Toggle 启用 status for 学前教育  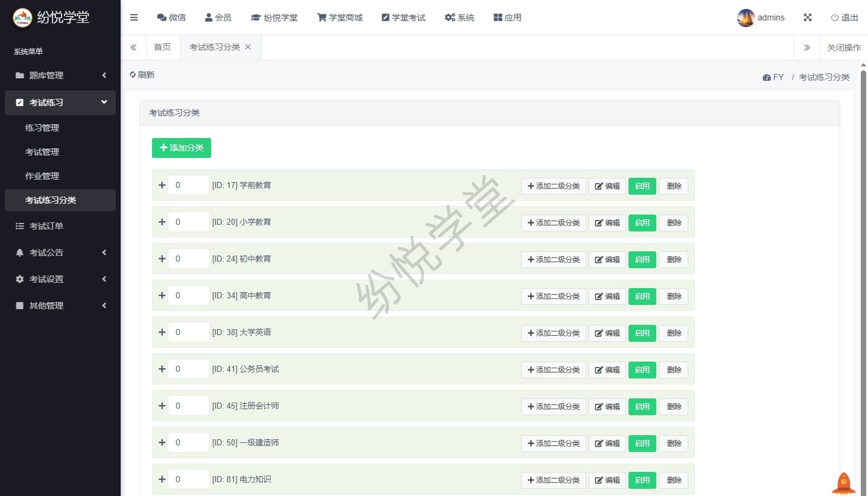click(642, 186)
